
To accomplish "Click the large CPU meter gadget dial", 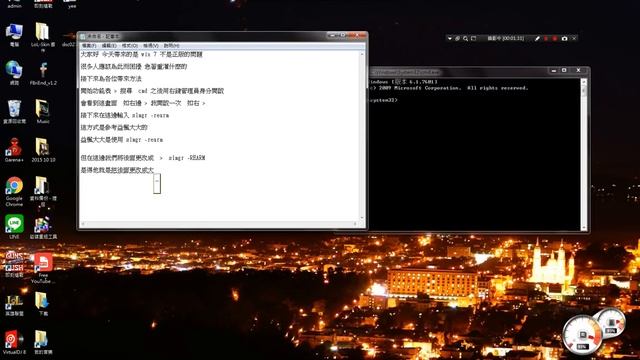I will [582, 336].
